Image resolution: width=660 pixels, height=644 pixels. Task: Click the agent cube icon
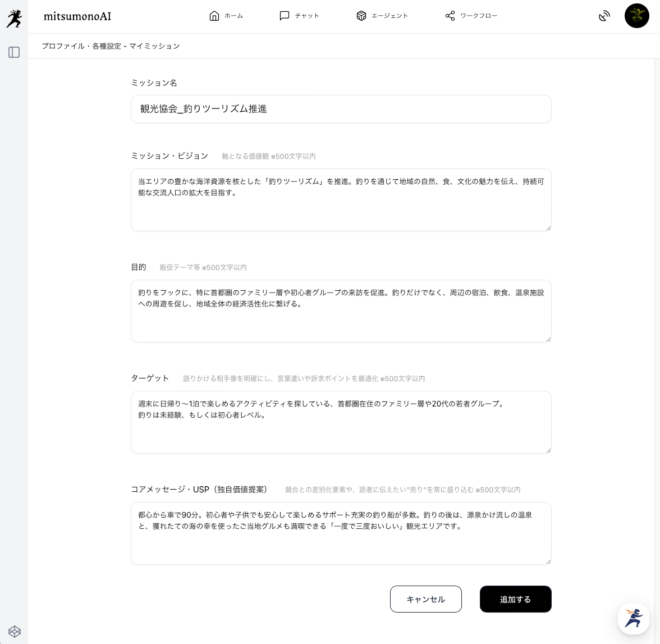pos(361,16)
